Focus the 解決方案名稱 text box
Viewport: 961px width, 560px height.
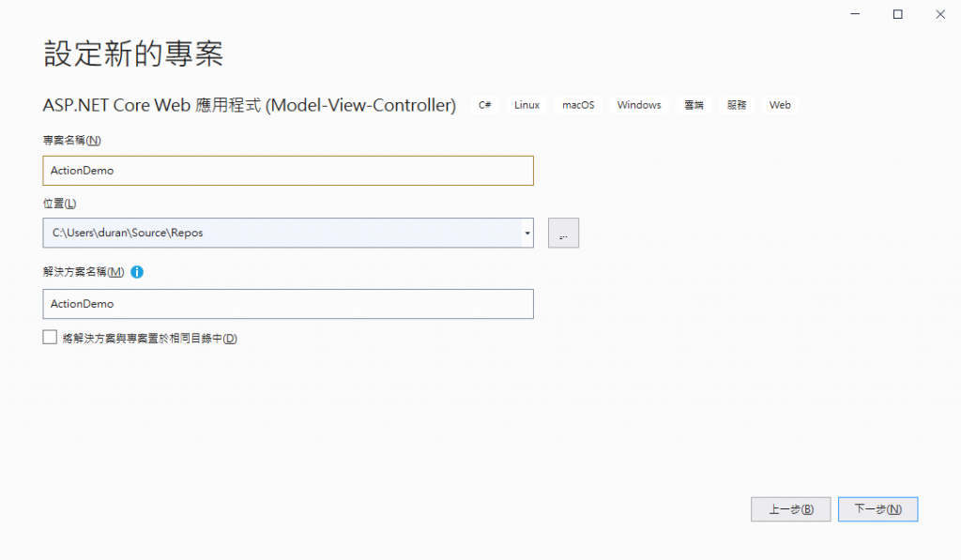click(x=288, y=304)
